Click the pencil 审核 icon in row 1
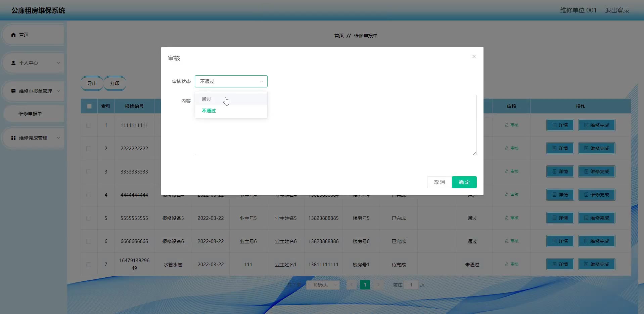Viewport: 644px width, 314px height. click(x=507, y=125)
